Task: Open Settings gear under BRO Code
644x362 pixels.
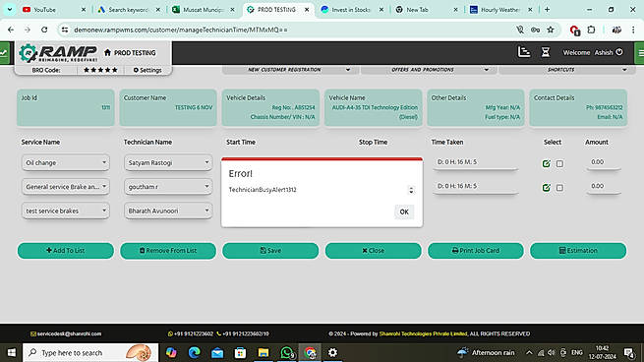Action: (x=147, y=70)
